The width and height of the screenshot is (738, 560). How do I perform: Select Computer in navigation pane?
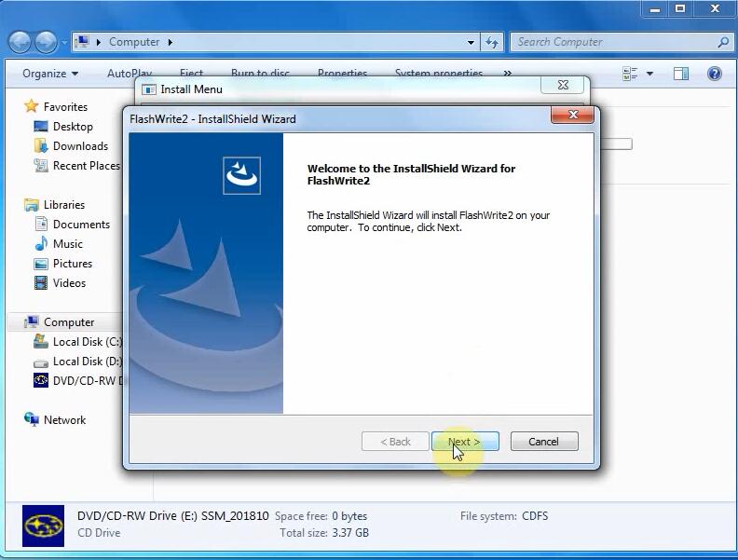(69, 322)
